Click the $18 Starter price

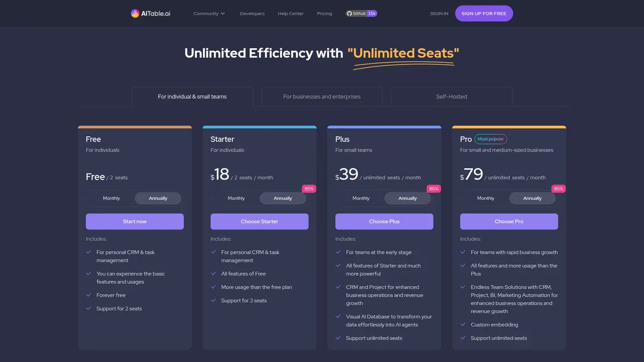click(220, 174)
